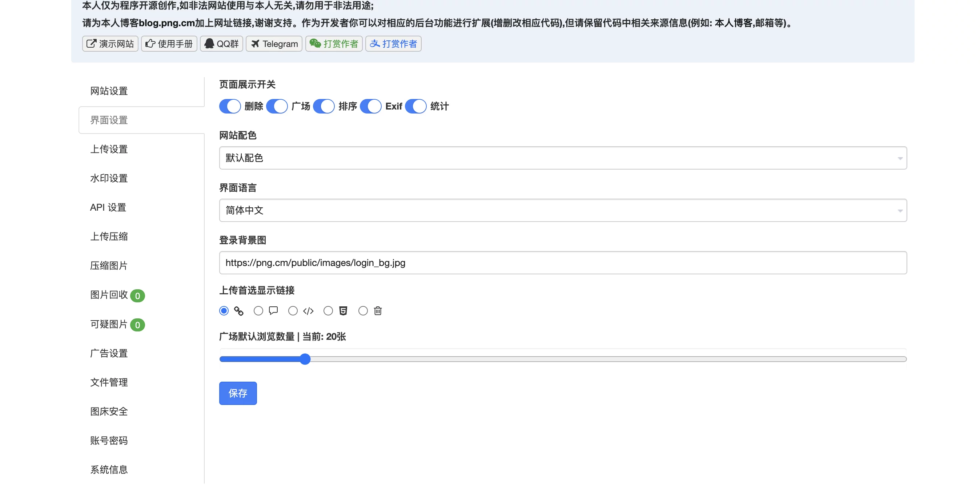Toggle the 删除 switch
Screen dimensions: 980x489
(x=230, y=106)
